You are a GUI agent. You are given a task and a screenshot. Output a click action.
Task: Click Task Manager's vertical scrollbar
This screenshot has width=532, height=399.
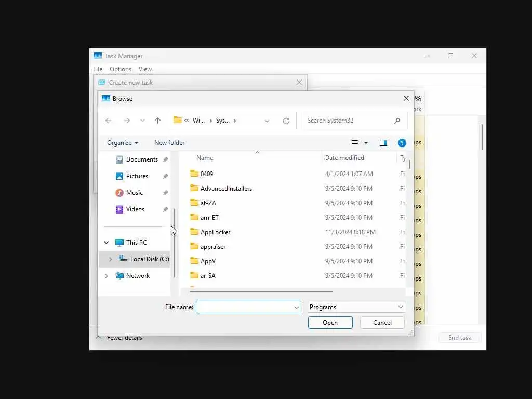(x=482, y=137)
